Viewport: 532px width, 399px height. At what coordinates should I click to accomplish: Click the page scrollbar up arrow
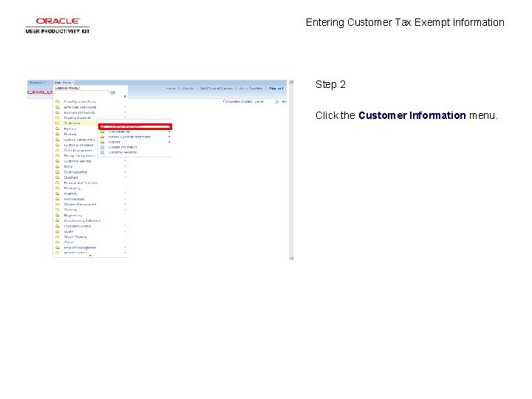coord(291,82)
